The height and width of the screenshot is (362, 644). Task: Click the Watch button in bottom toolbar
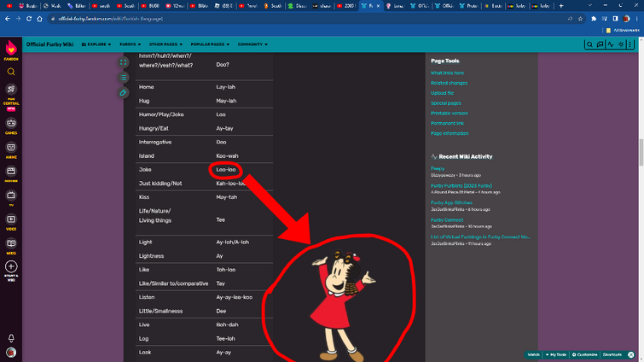click(533, 354)
